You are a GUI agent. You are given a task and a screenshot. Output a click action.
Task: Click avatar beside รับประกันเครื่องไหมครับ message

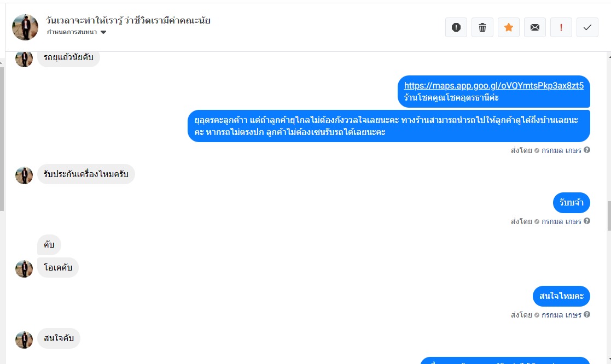(x=24, y=175)
